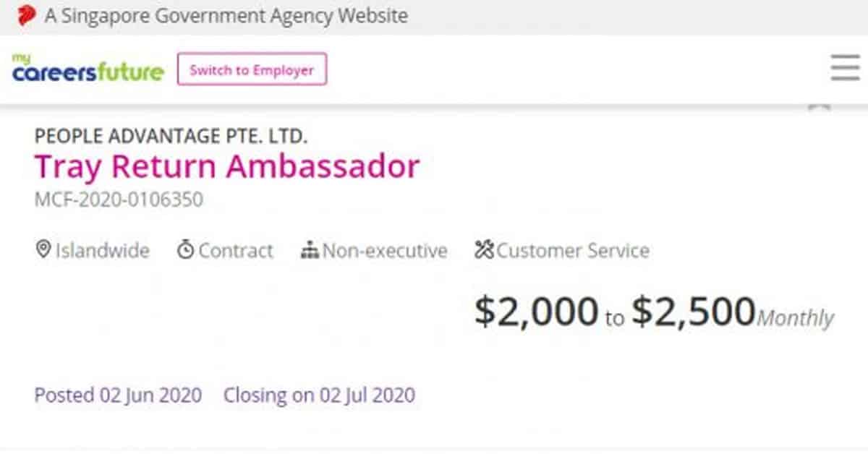Click the Switch to Employer button
The height and width of the screenshot is (454, 868).
[x=252, y=69]
